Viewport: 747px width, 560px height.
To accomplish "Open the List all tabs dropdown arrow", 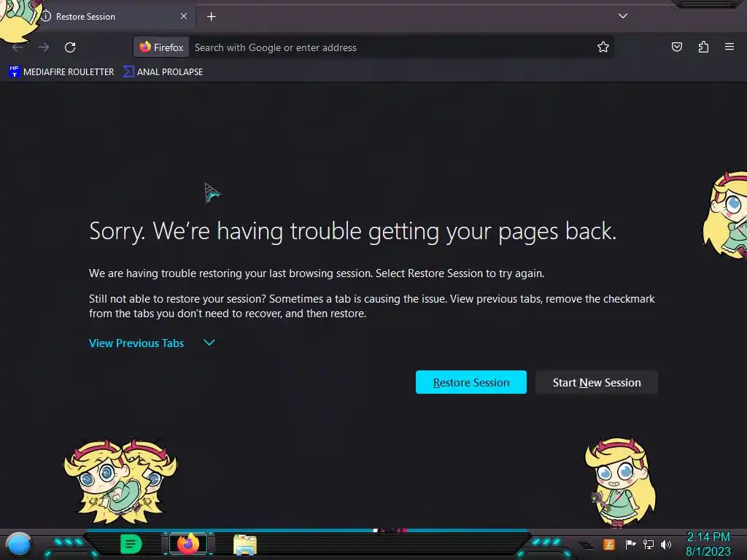I will click(x=623, y=16).
